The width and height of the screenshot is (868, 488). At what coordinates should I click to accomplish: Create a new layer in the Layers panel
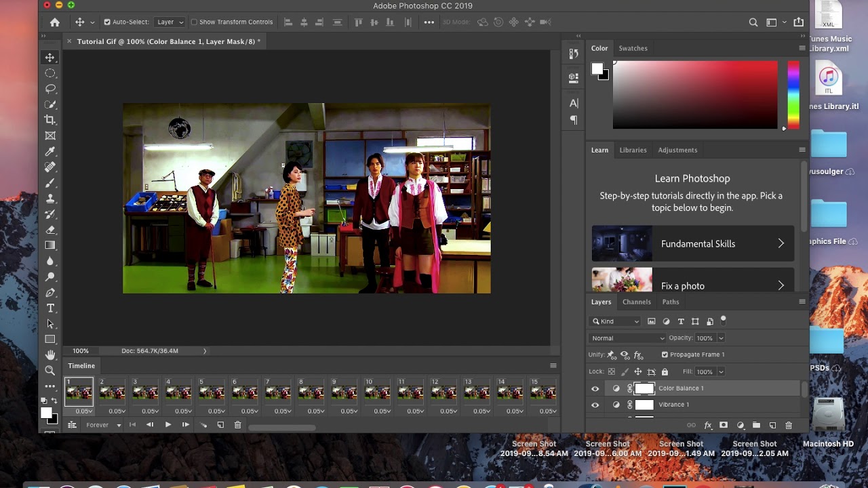click(772, 426)
